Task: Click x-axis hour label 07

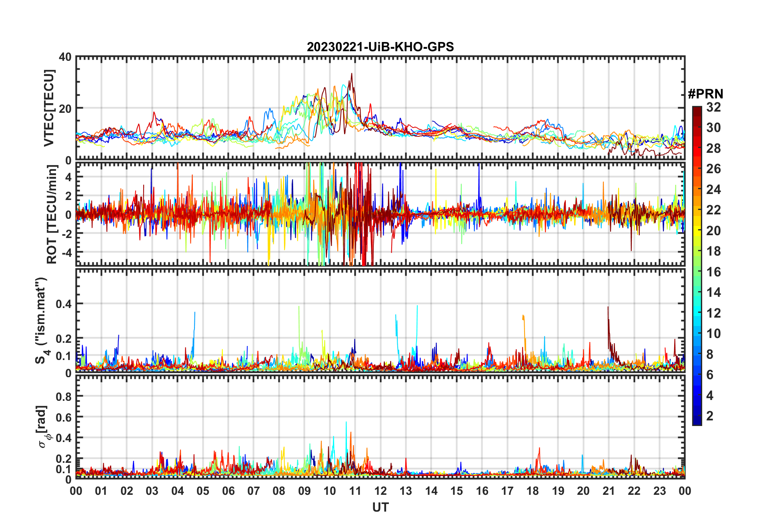Action: [x=254, y=491]
